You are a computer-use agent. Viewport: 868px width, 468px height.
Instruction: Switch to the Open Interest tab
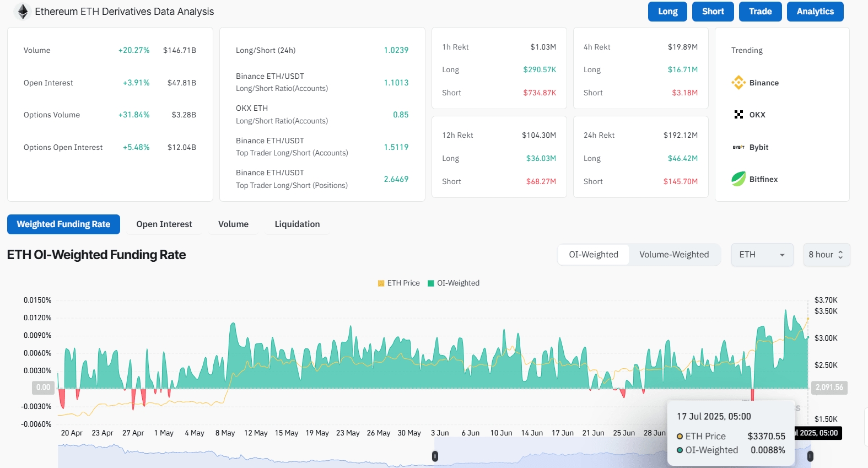point(164,224)
